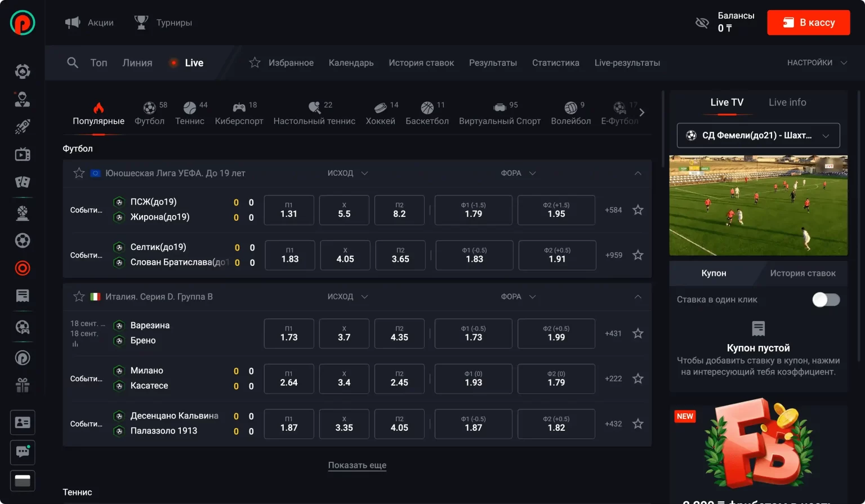
Task: Collapse the Italy Serie D group section
Action: click(638, 297)
